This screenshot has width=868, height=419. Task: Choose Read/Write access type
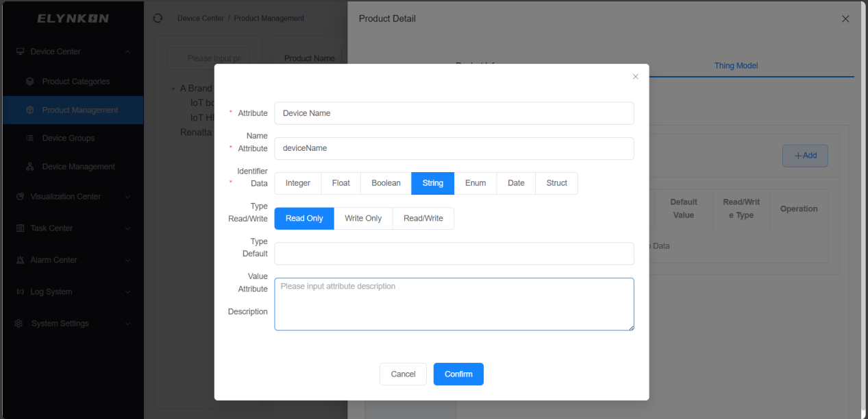tap(423, 218)
